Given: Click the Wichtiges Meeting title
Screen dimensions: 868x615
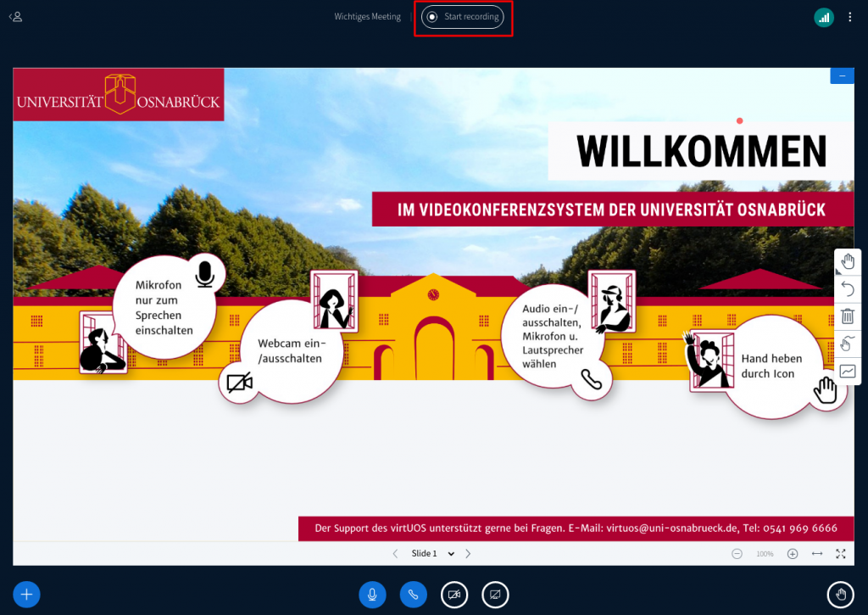Looking at the screenshot, I should (368, 17).
